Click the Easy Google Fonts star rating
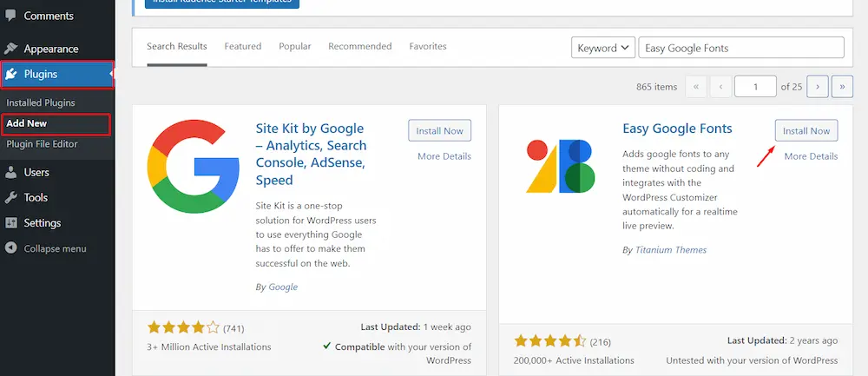Screen dimensions: 868x376 549,340
